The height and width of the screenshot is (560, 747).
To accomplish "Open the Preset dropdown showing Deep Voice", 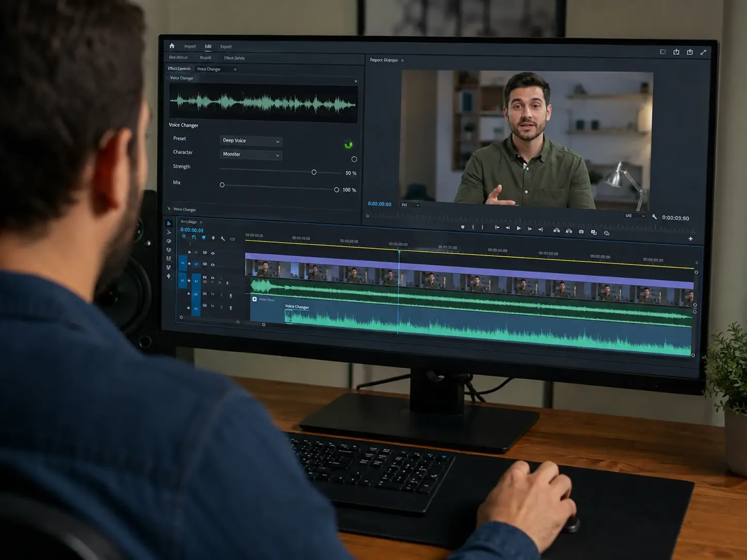I will coord(251,141).
